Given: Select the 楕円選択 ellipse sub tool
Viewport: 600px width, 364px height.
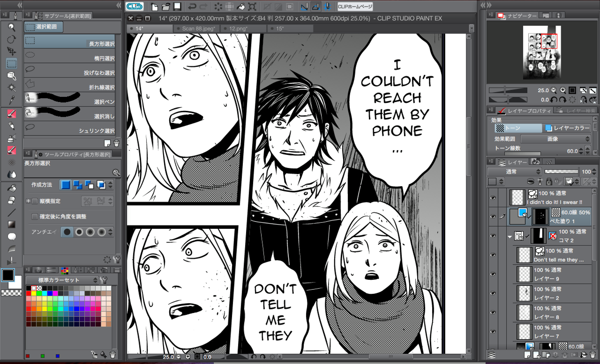Looking at the screenshot, I should (70, 56).
